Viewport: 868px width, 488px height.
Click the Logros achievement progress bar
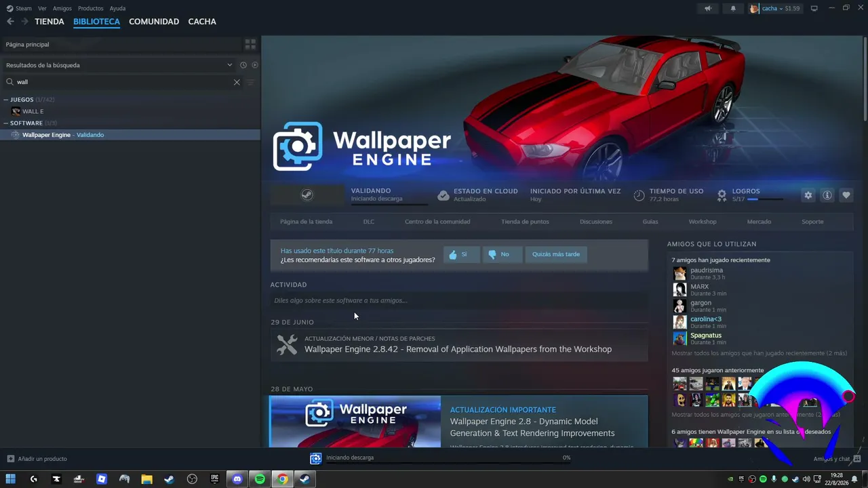point(765,199)
